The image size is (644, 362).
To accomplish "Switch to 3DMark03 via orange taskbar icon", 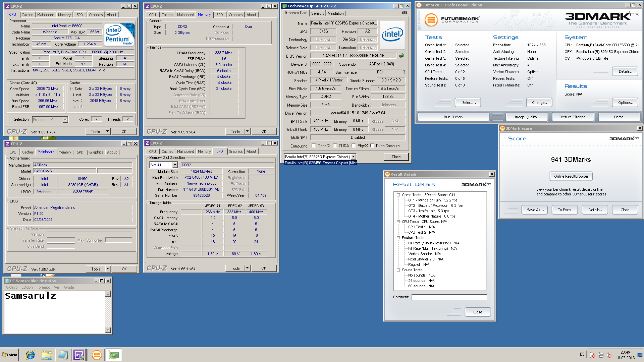I will 97,355.
